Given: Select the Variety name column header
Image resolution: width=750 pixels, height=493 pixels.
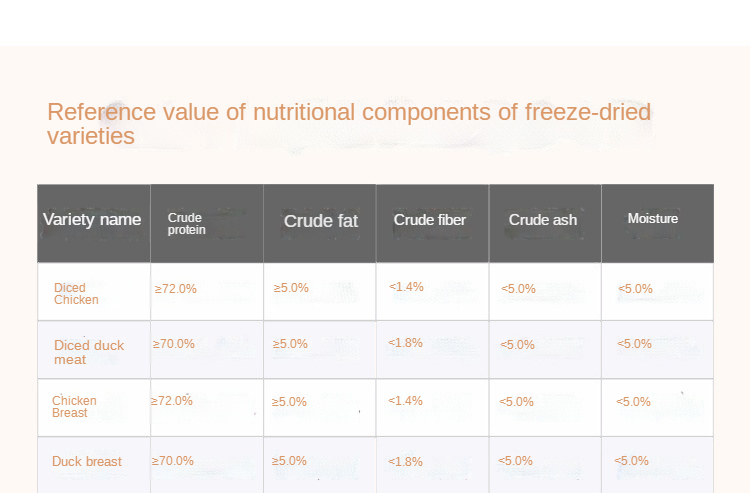Looking at the screenshot, I should (x=92, y=220).
